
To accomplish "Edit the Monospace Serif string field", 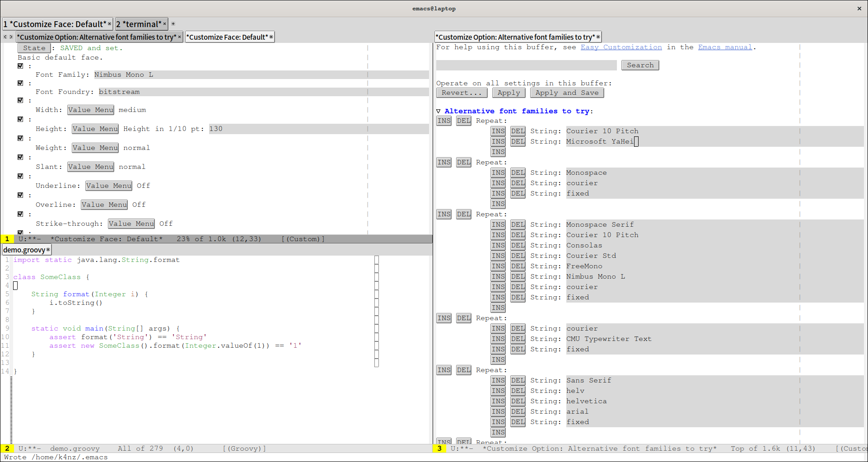I will 715,224.
